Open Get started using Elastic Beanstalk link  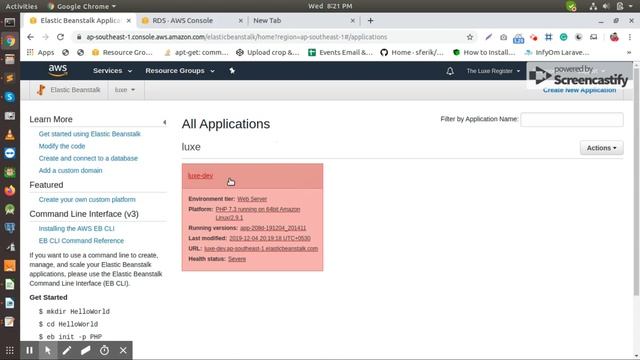(89, 134)
